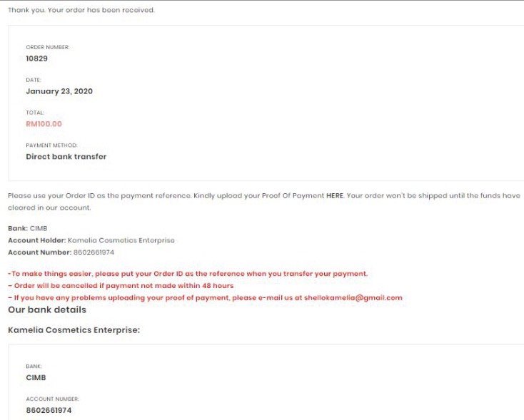This screenshot has width=524, height=420.
Task: Click the ORDER NUMBER label
Action: tap(48, 47)
